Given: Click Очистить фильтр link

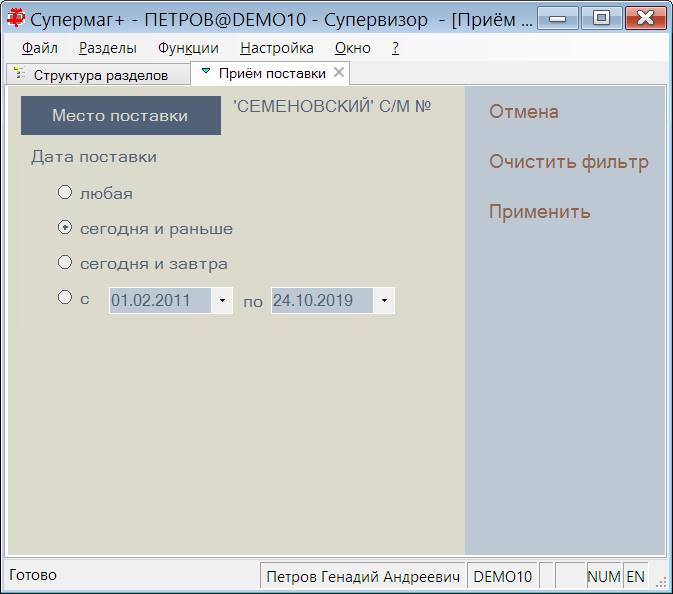Looking at the screenshot, I should pyautogui.click(x=569, y=162).
